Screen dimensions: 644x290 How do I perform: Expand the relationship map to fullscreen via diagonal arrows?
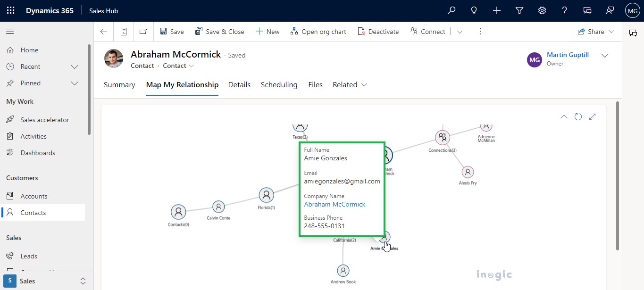(593, 116)
